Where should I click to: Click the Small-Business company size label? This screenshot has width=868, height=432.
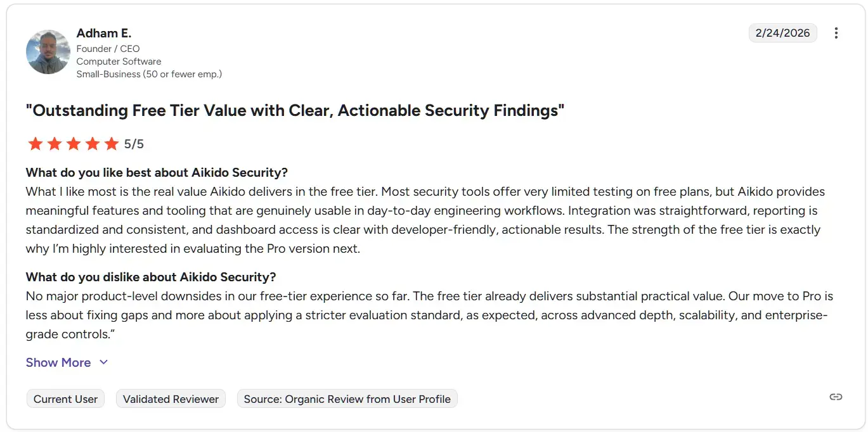[x=149, y=74]
